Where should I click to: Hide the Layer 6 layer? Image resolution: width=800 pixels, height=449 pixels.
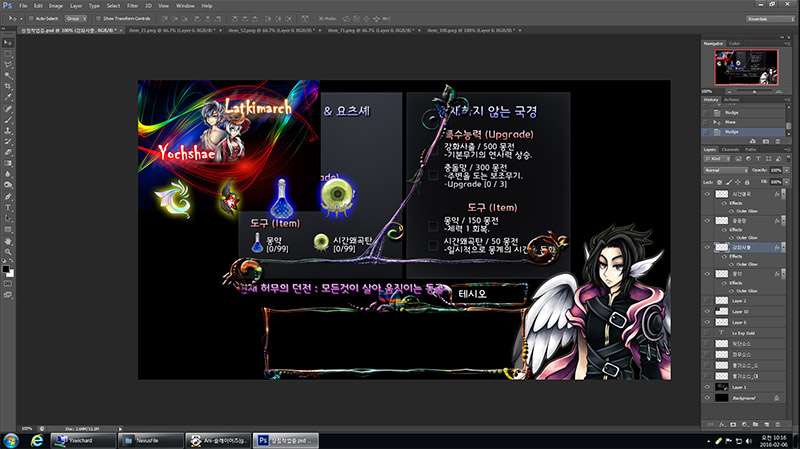point(707,322)
